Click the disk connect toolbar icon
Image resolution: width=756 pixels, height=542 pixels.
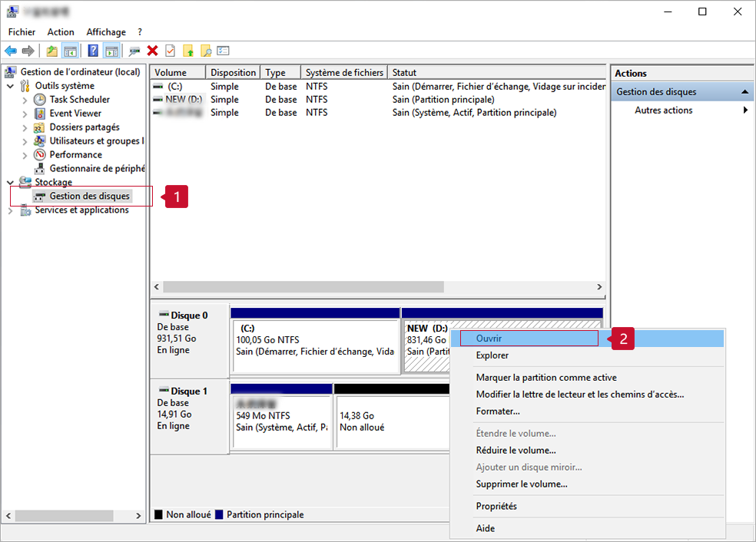pos(134,51)
